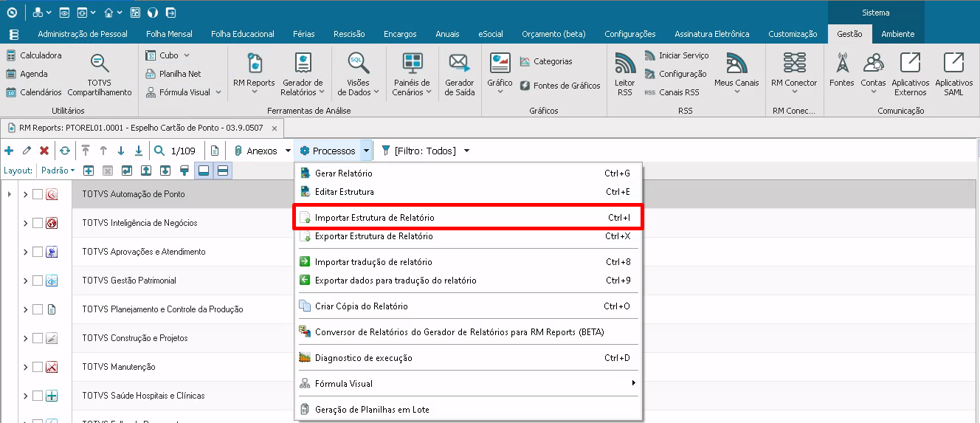Viewport: 980px width, 423px height.
Task: Open Planilha Net tool
Action: tap(173, 74)
